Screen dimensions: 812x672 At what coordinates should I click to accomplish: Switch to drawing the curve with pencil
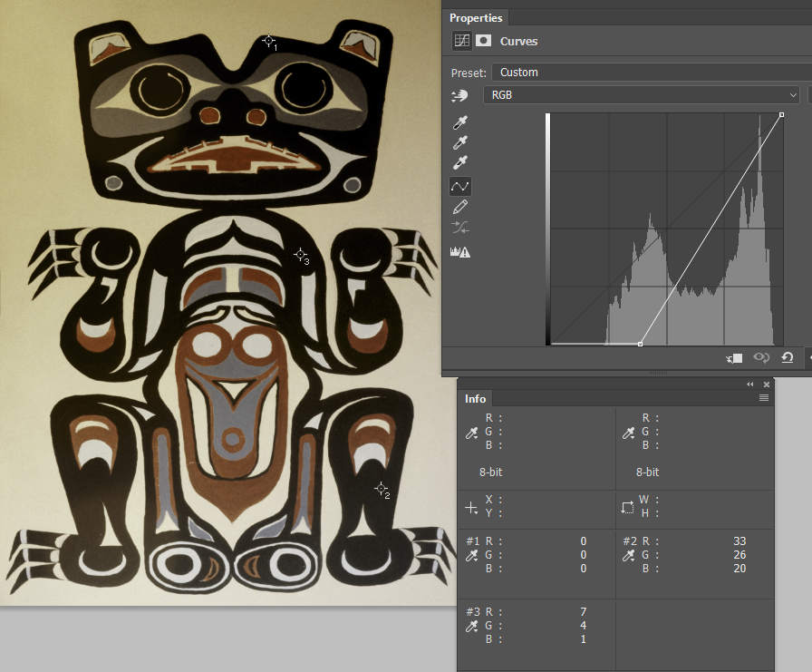(x=460, y=207)
